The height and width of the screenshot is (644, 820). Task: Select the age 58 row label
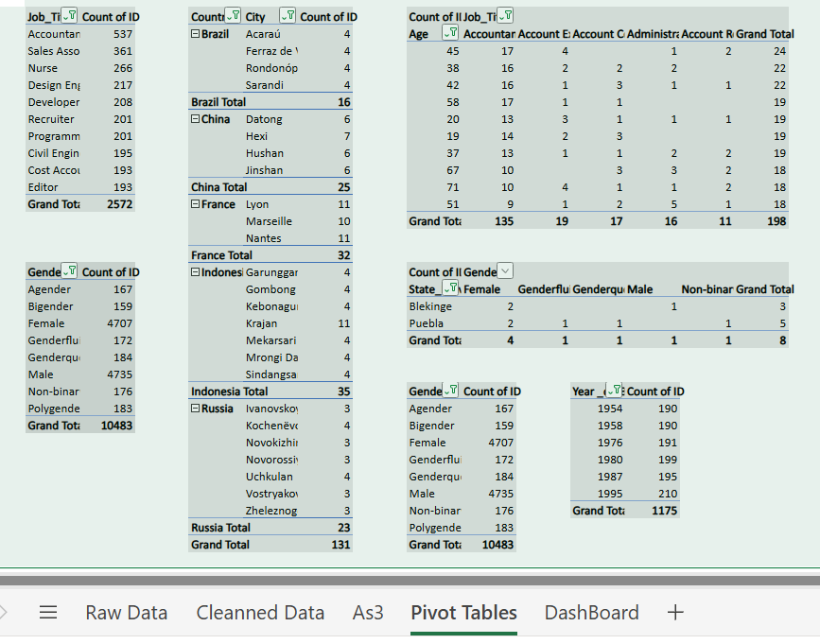[434, 102]
